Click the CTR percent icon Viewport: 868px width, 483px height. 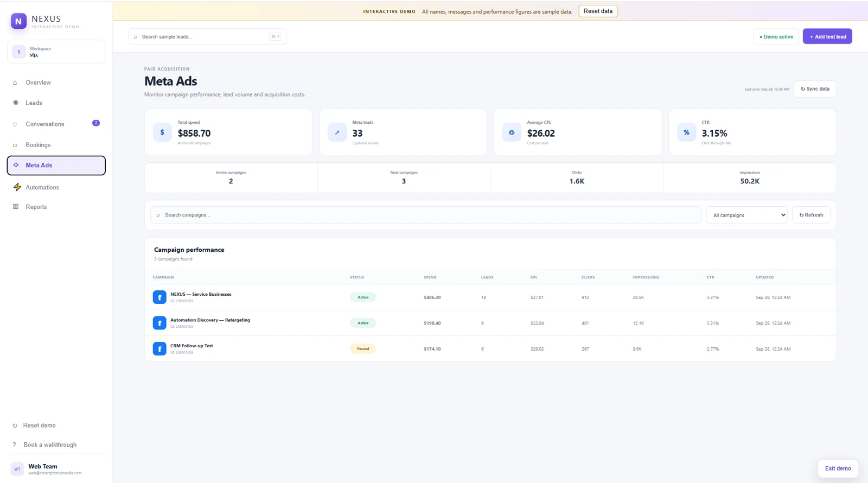[x=686, y=132]
